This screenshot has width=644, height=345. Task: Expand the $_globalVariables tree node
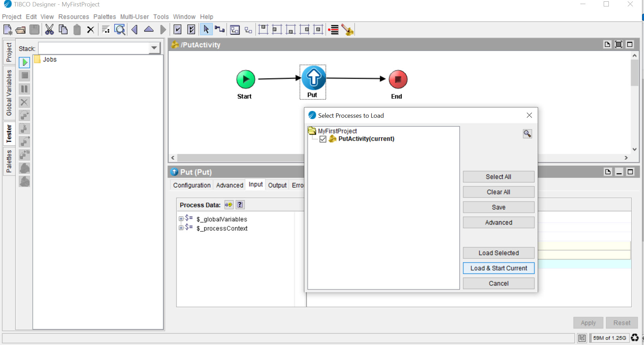click(181, 219)
